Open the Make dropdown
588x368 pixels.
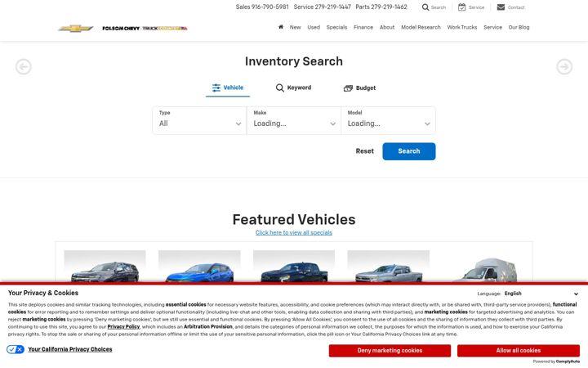[x=294, y=120]
